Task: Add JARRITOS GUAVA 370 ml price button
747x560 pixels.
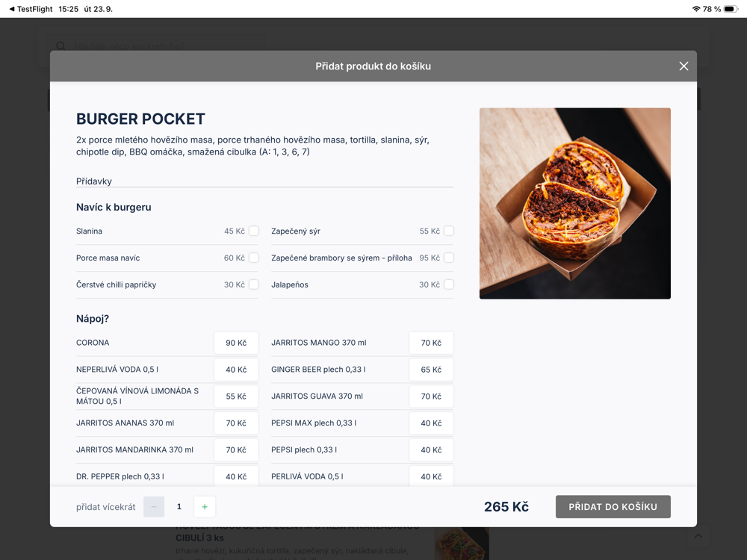Action: pos(431,396)
